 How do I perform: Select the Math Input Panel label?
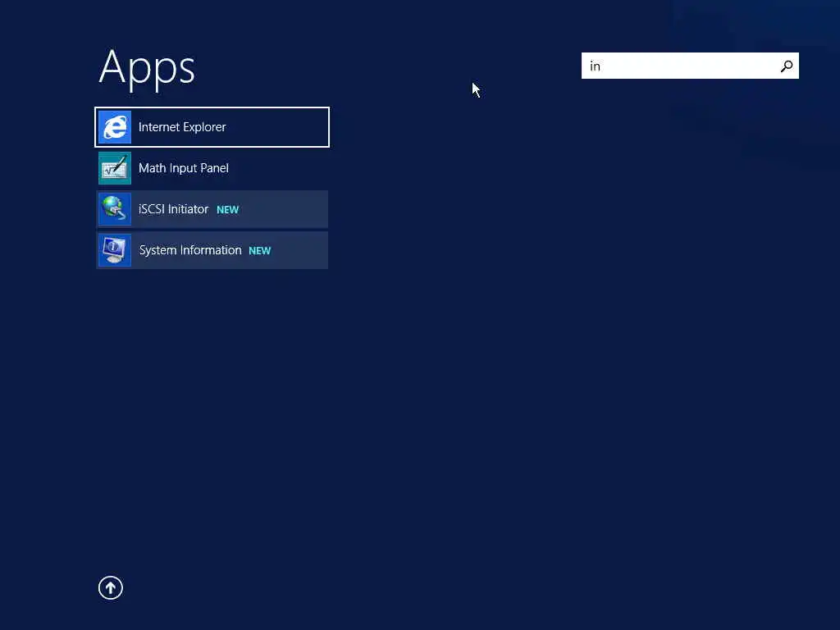tap(184, 168)
